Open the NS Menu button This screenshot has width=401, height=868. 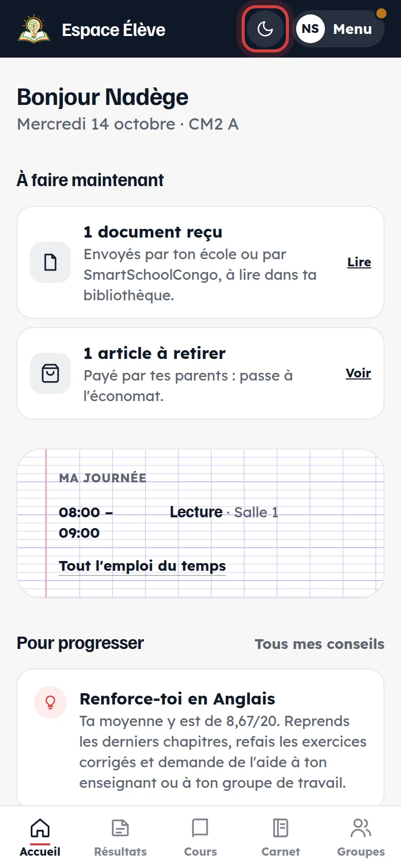tap(339, 29)
